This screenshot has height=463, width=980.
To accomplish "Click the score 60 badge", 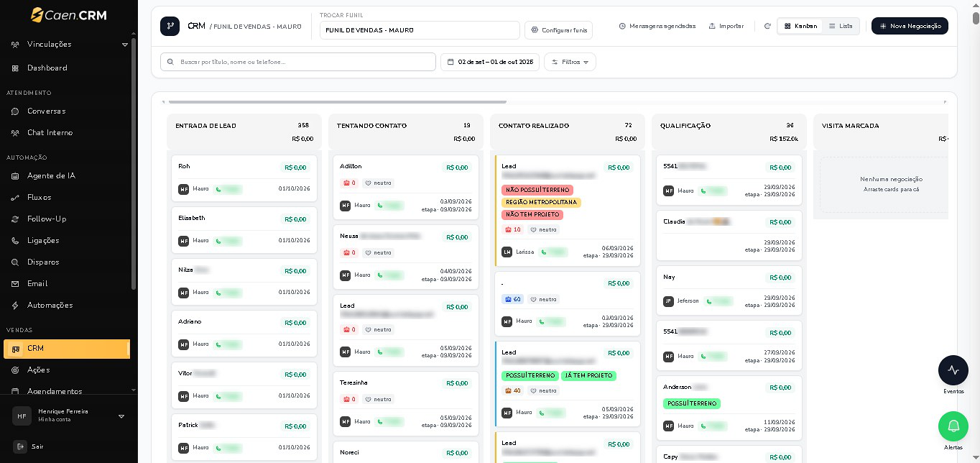I will point(513,300).
